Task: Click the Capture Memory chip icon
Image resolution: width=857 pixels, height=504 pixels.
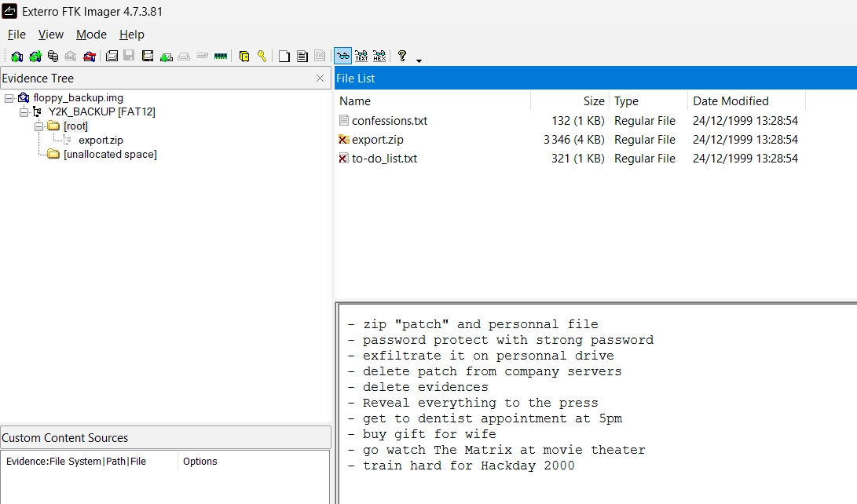Action: click(221, 57)
